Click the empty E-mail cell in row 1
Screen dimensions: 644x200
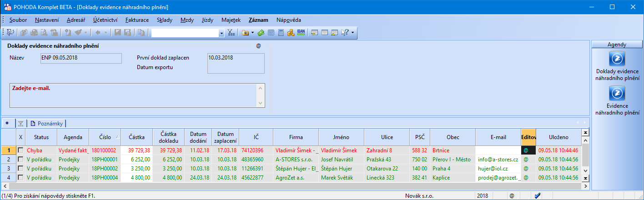(x=498, y=150)
